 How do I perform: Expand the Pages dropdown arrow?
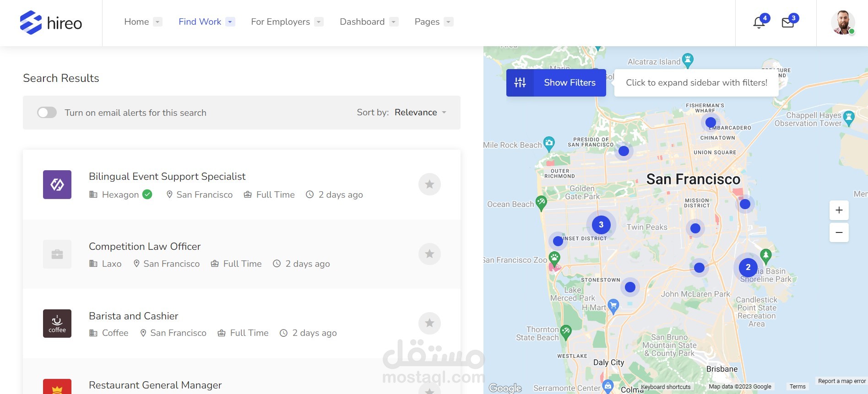point(449,22)
